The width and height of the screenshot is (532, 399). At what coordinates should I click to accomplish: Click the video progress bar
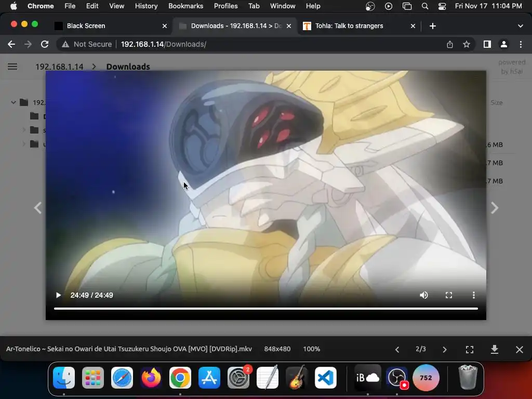pos(266,309)
